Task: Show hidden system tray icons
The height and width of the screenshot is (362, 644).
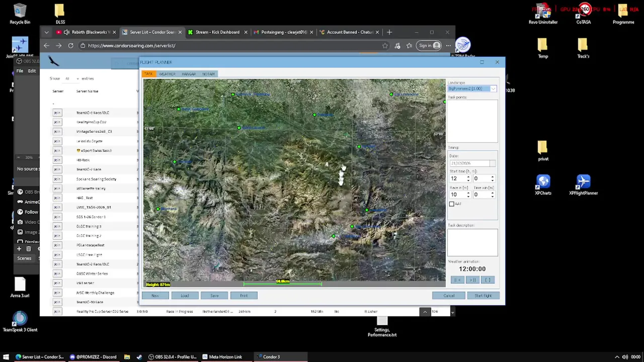Action: (x=617, y=357)
